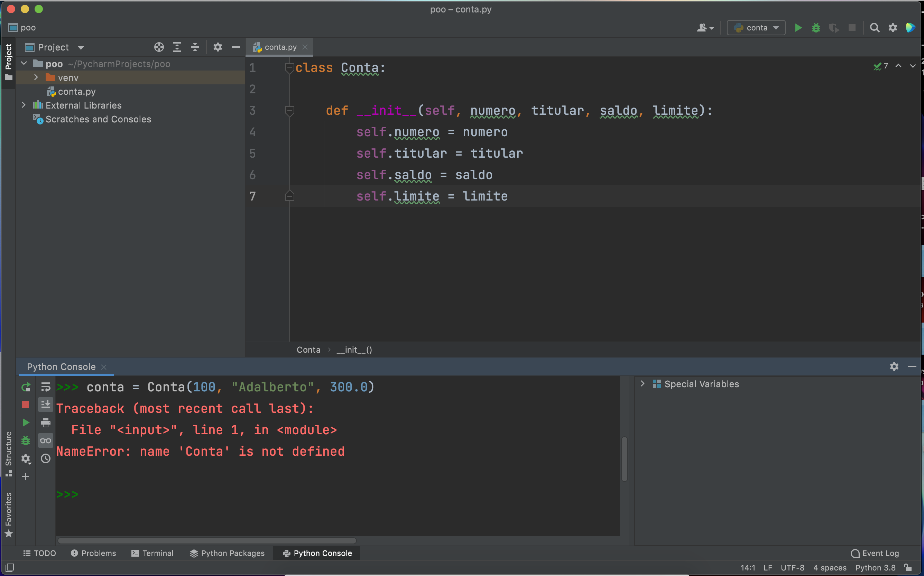Open the Problems tool window
This screenshot has width=924, height=576.
click(x=93, y=553)
